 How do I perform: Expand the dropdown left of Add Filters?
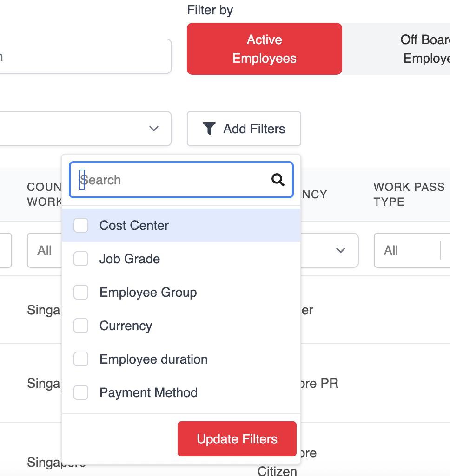[86, 129]
